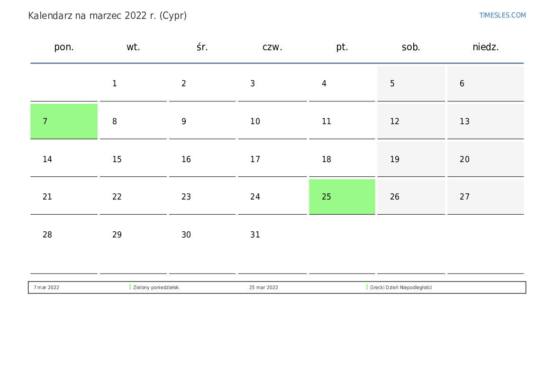
Task: Pick Sunday the 20th cell
Action: click(485, 159)
